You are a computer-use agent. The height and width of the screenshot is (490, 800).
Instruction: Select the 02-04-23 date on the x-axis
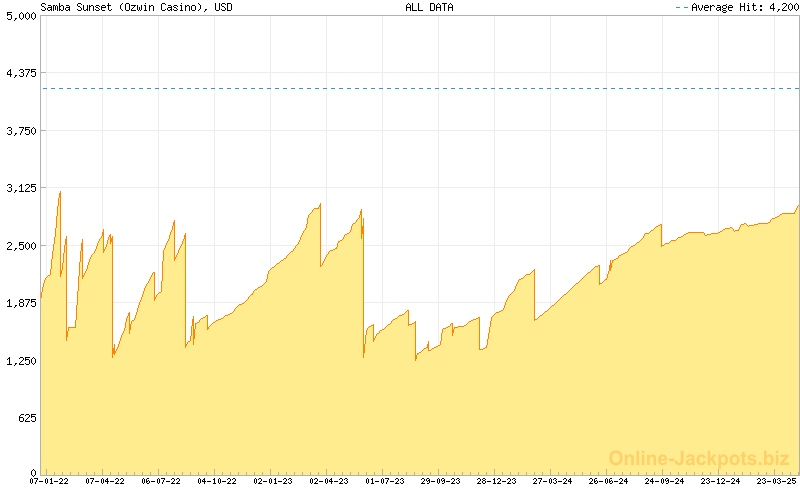pyautogui.click(x=329, y=481)
